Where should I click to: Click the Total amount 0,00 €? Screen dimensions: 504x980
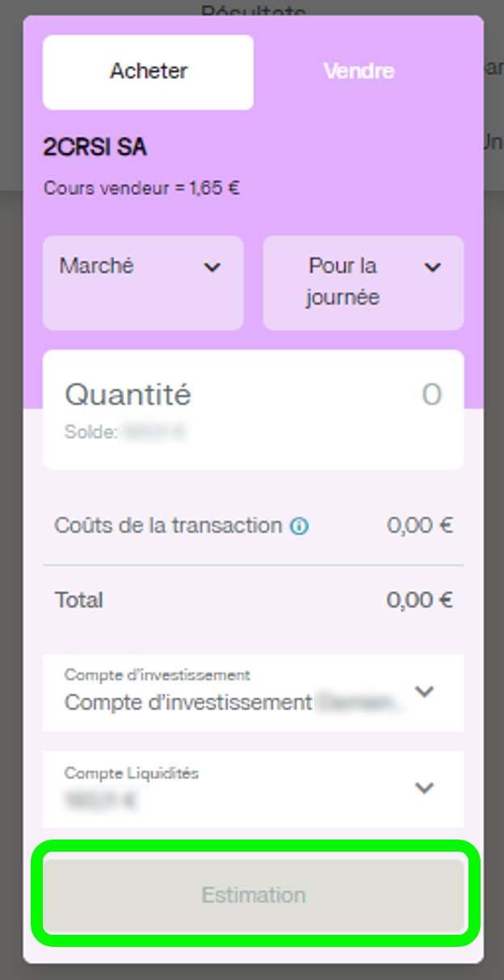tap(419, 601)
